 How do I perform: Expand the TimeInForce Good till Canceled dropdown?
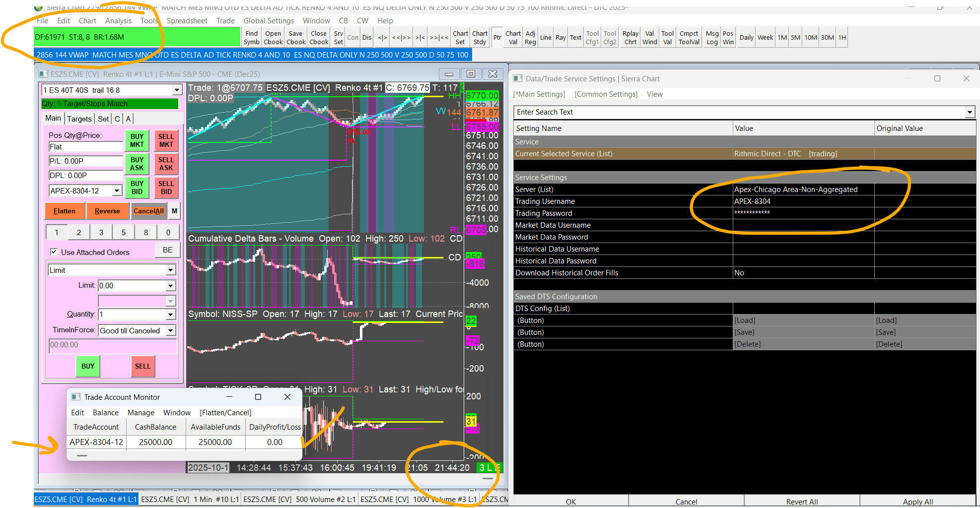point(170,331)
